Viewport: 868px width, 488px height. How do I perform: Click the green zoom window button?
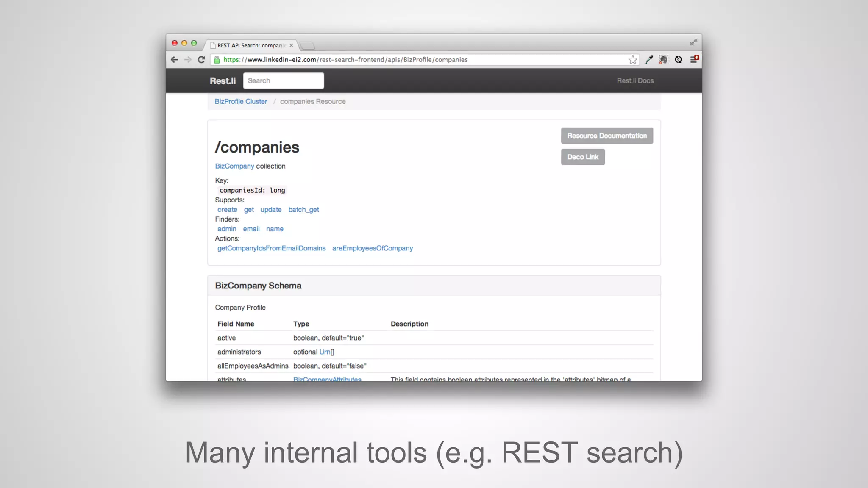click(194, 43)
